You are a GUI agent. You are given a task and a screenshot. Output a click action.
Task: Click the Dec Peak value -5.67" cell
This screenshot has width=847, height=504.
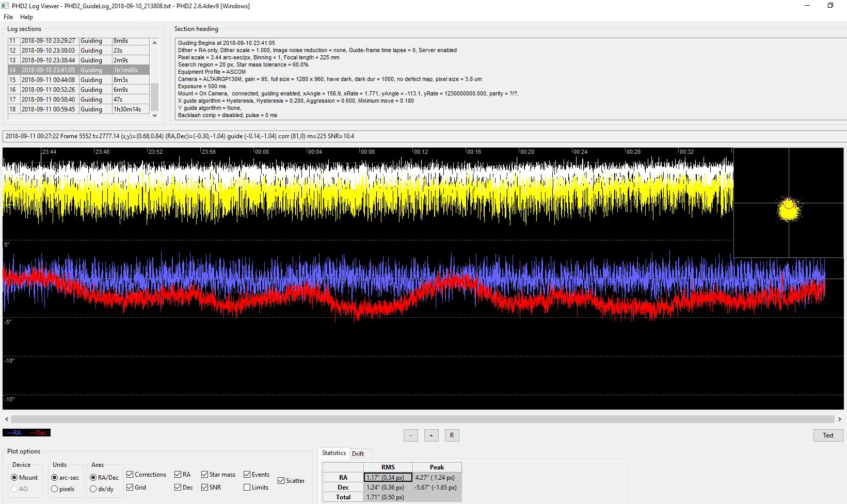click(437, 487)
